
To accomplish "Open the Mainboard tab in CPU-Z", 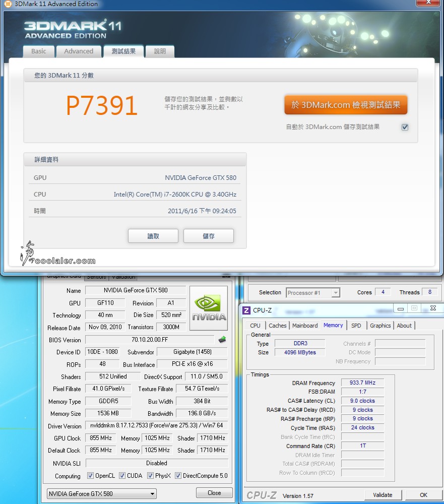I will click(305, 326).
